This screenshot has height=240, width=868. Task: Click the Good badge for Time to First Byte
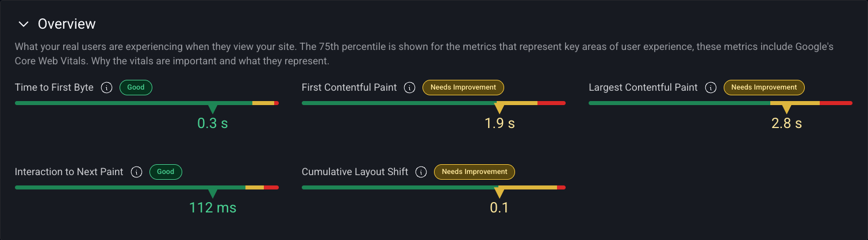(x=136, y=88)
